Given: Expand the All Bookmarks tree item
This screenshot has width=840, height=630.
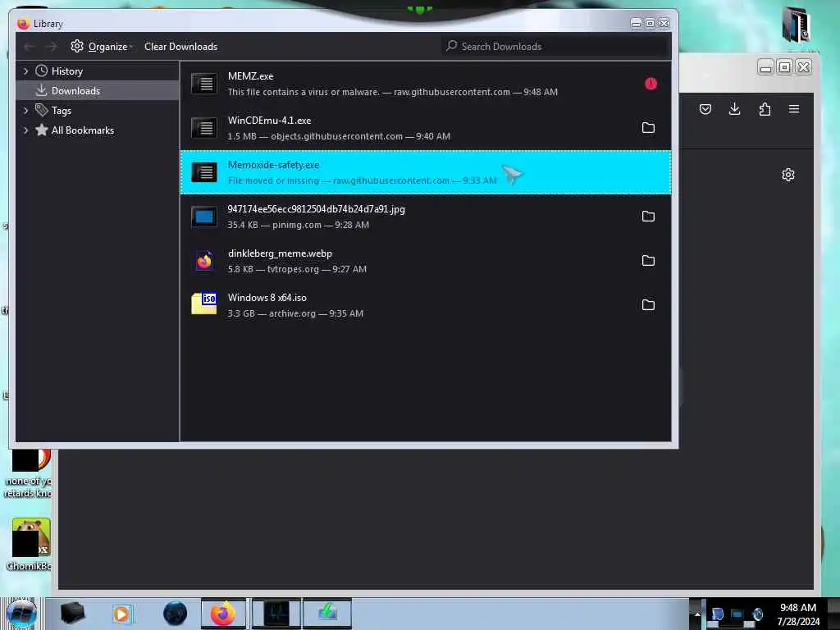Looking at the screenshot, I should 25,130.
